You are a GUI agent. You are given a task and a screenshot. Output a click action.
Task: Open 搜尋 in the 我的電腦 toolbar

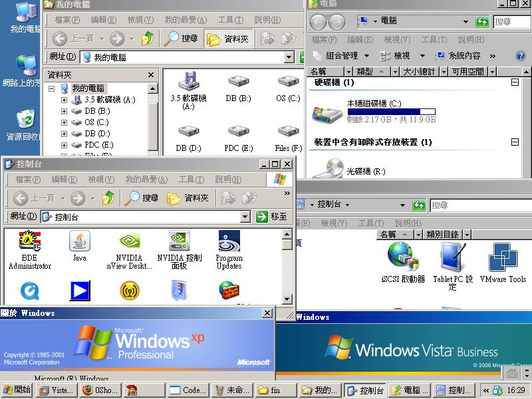[180, 39]
